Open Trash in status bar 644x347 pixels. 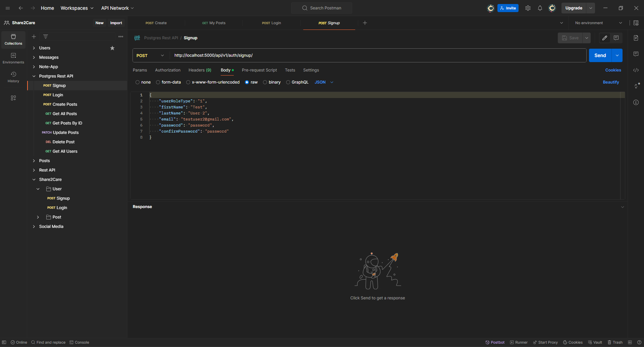(615, 342)
